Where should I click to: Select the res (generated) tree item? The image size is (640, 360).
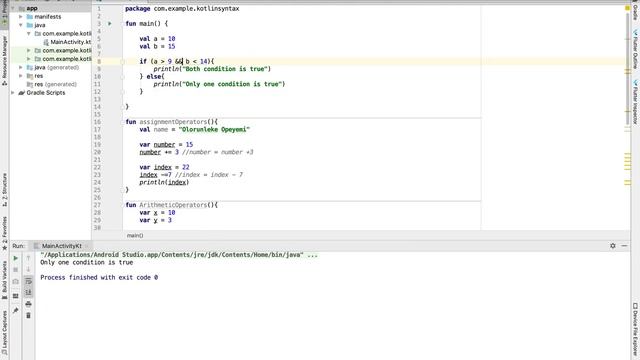[x=51, y=84]
